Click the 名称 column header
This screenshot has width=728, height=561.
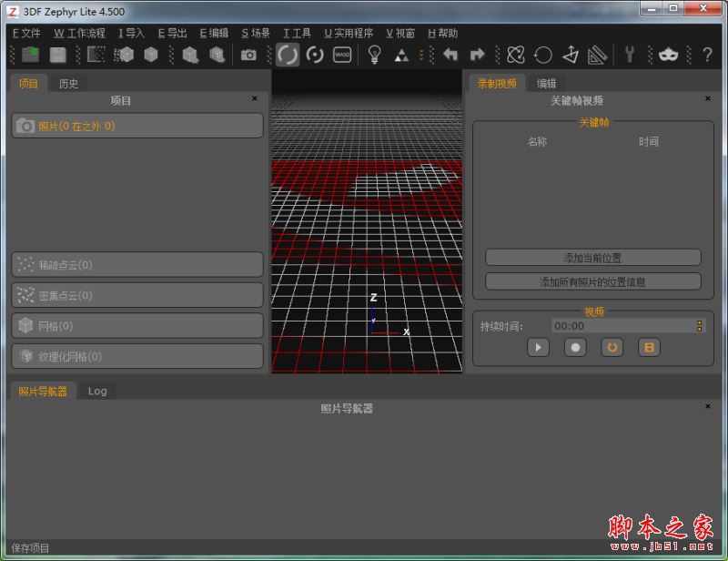(x=537, y=141)
